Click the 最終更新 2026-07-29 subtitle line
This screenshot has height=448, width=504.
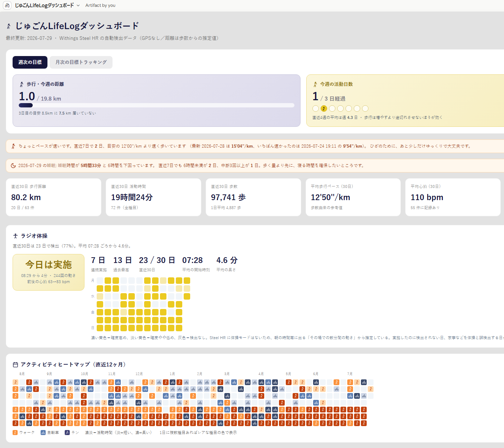coord(112,38)
